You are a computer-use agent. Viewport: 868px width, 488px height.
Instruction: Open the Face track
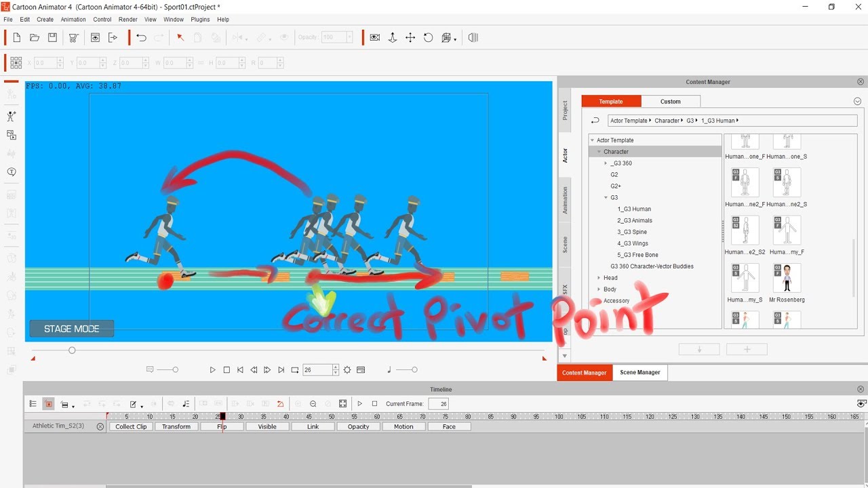tap(449, 427)
